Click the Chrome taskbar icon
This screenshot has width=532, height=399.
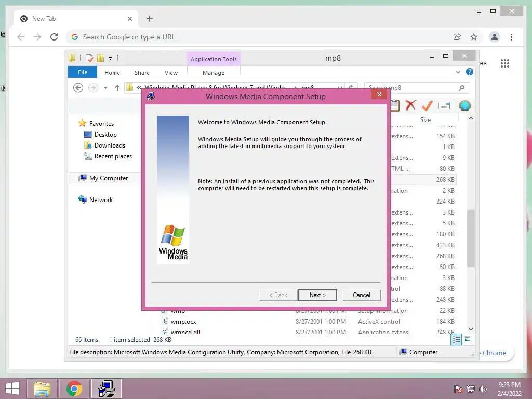[74, 389]
